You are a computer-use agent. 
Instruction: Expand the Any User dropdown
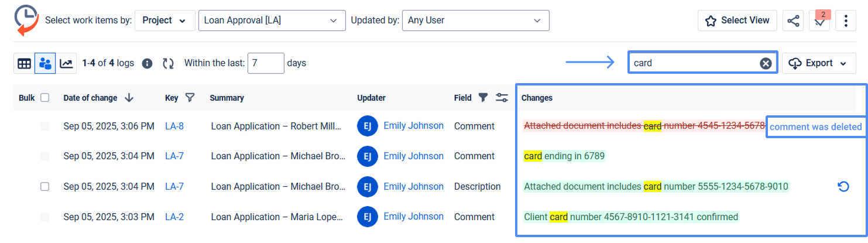[x=475, y=20]
